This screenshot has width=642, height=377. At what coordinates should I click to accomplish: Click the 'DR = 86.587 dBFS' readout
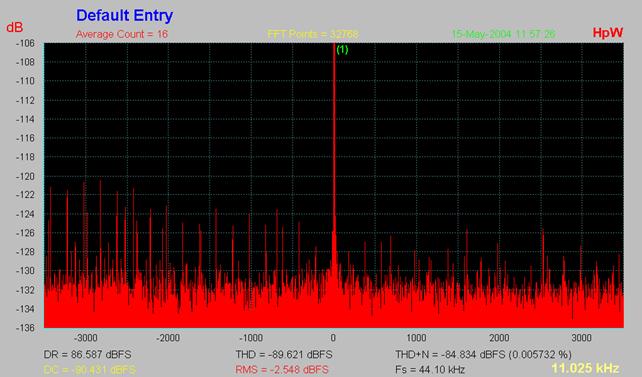[x=88, y=354]
